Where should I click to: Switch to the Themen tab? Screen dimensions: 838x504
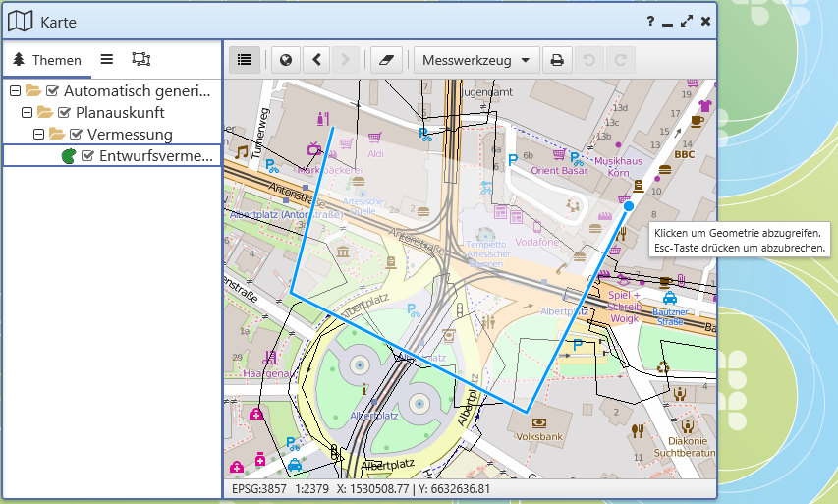coord(47,60)
